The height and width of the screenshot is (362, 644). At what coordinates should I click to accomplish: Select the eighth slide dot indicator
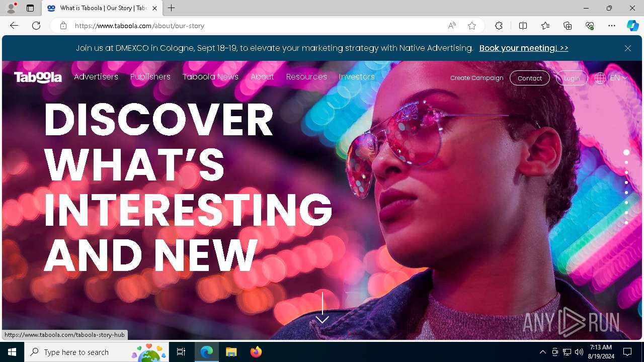click(x=626, y=223)
